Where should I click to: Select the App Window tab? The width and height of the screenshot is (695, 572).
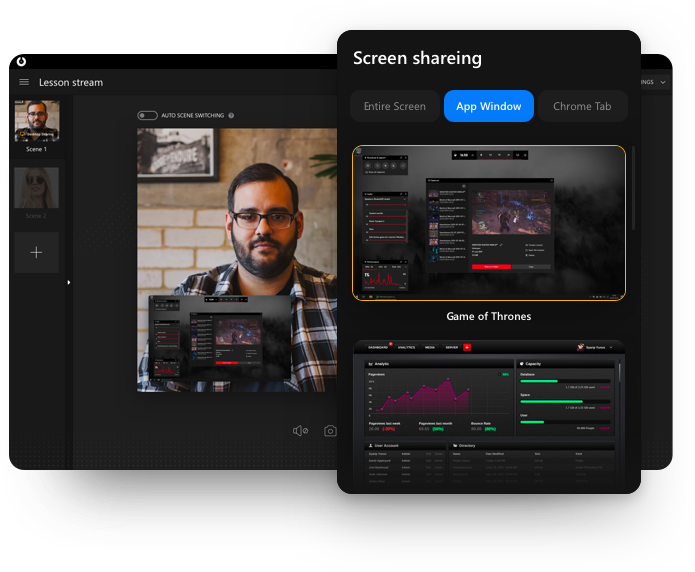(488, 106)
